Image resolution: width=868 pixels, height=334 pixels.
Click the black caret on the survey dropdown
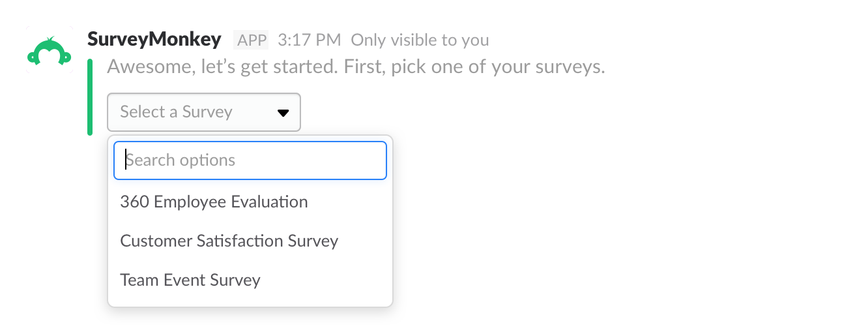283,113
